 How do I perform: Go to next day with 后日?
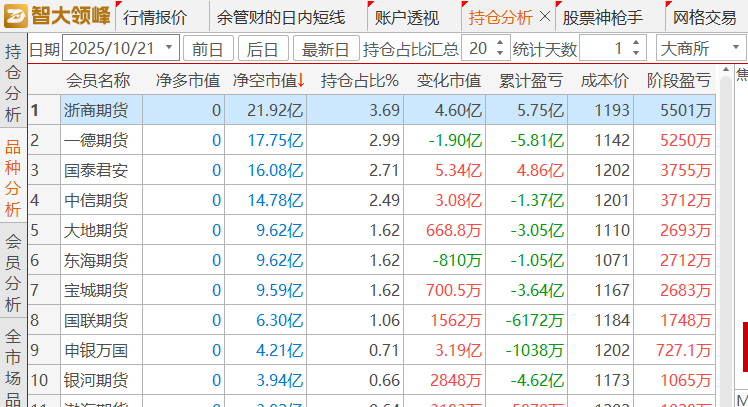[x=263, y=48]
